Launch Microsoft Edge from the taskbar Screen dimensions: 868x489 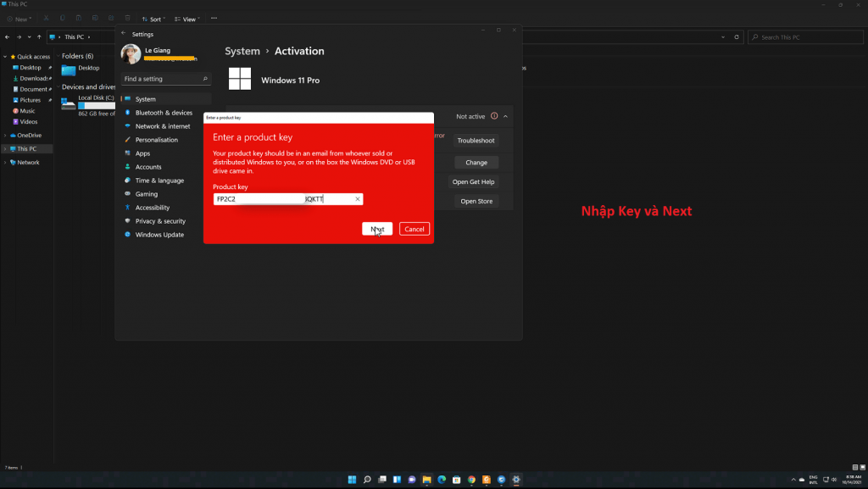[441, 479]
